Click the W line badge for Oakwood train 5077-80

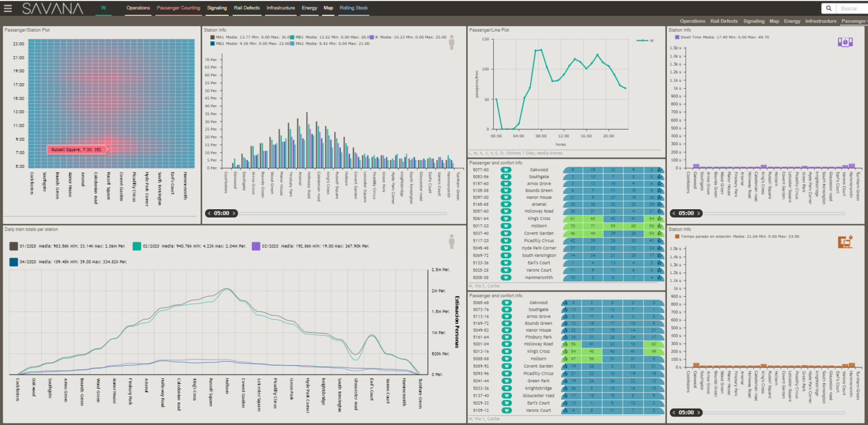506,170
